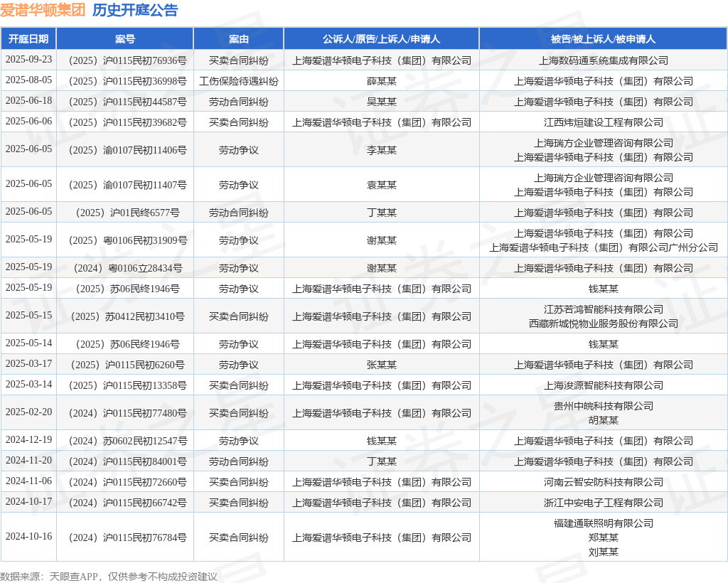The height and width of the screenshot is (583, 728).
Task: Click plaintiff 袁某某
Action: point(381,185)
